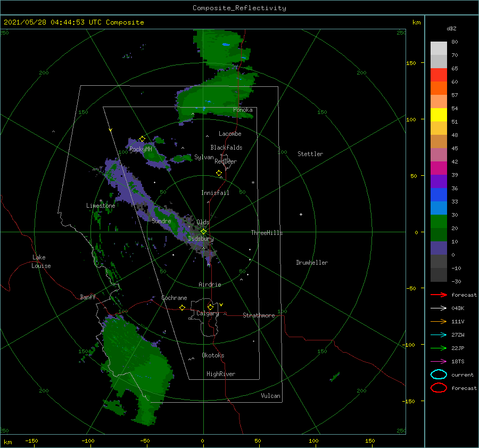Click the red forecast arrow in legend
Screen dimensions: 479x448
(439, 295)
